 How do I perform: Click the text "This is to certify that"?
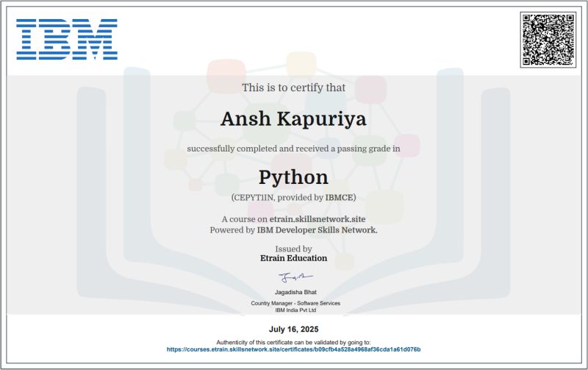[293, 88]
